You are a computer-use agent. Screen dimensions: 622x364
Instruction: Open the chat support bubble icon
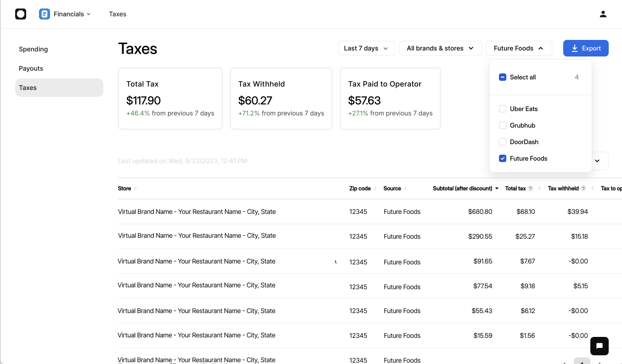point(600,346)
